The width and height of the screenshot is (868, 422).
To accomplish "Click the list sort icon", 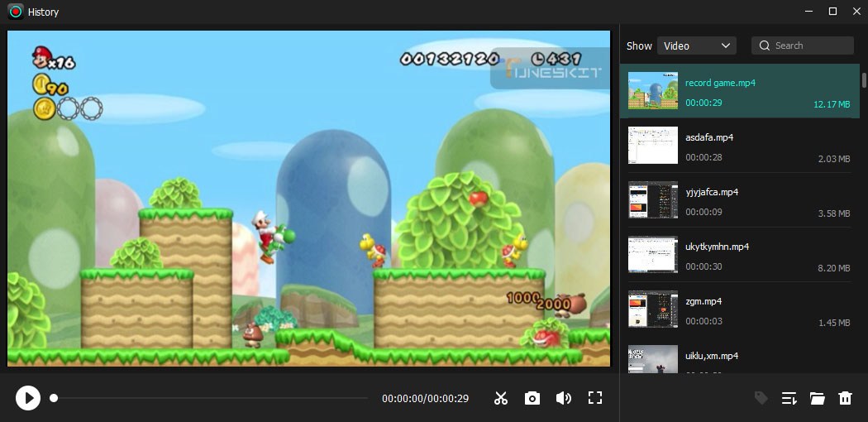I will point(789,398).
